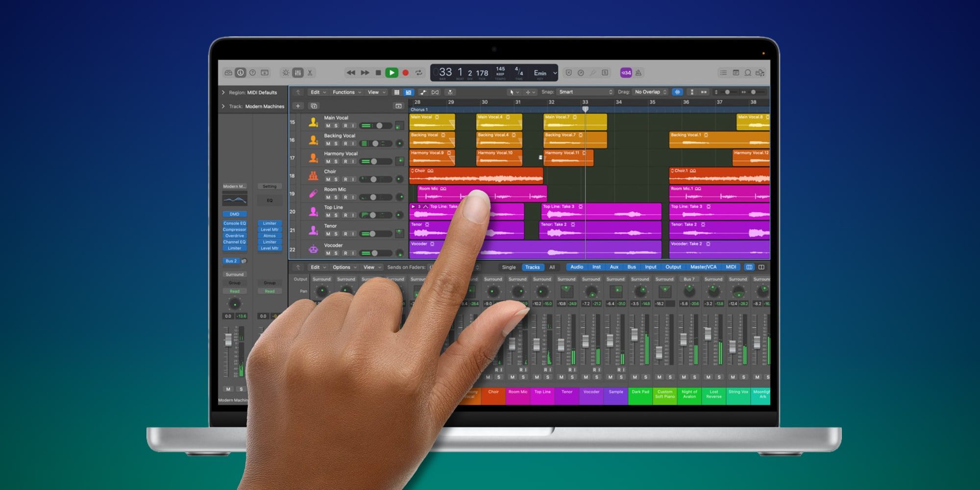Viewport: 980px width, 490px height.
Task: Click the Choir track's group icon
Action: click(313, 175)
